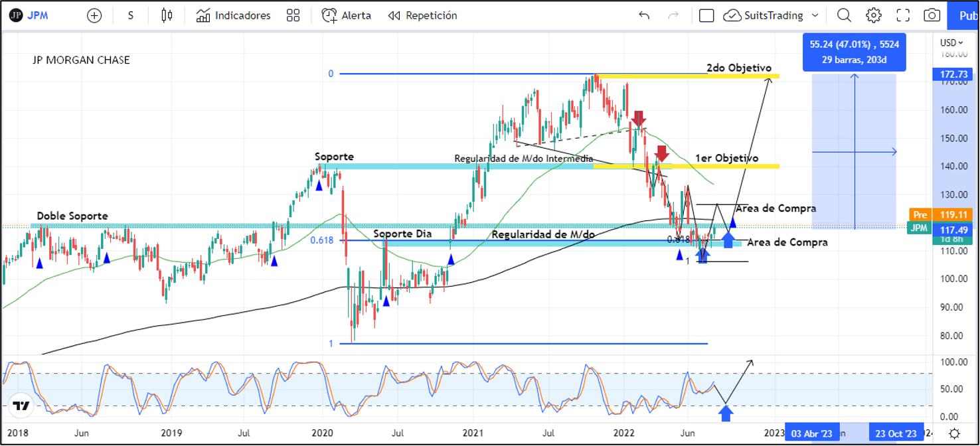This screenshot has height=446, width=980.
Task: Click the 03 Abr '23 date label
Action: point(812,433)
